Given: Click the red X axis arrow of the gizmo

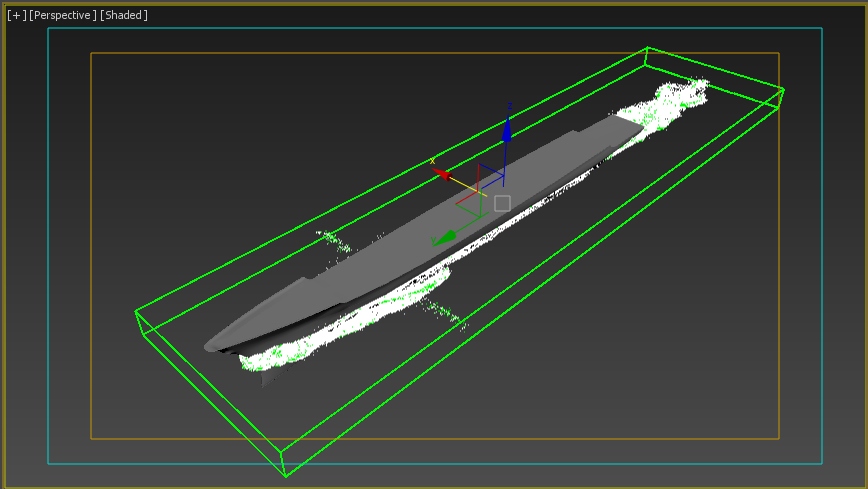Looking at the screenshot, I should click(442, 173).
